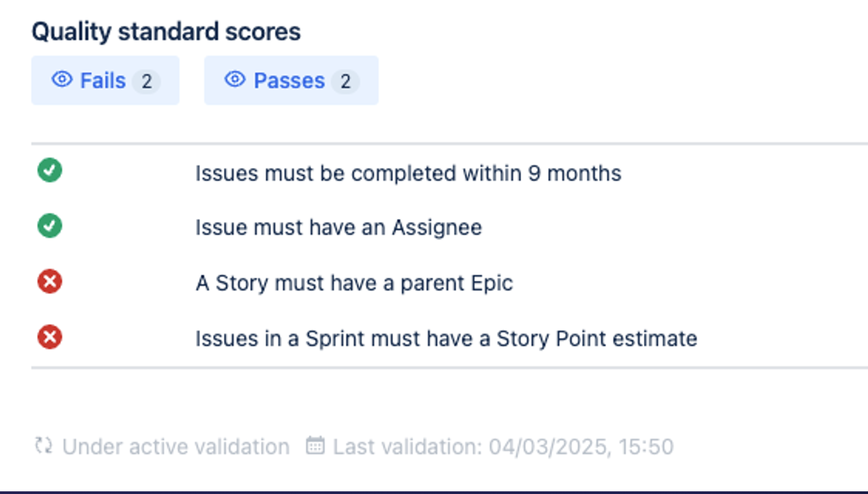Click the eye icon in the Passes filter
868x494 pixels.
[235, 80]
